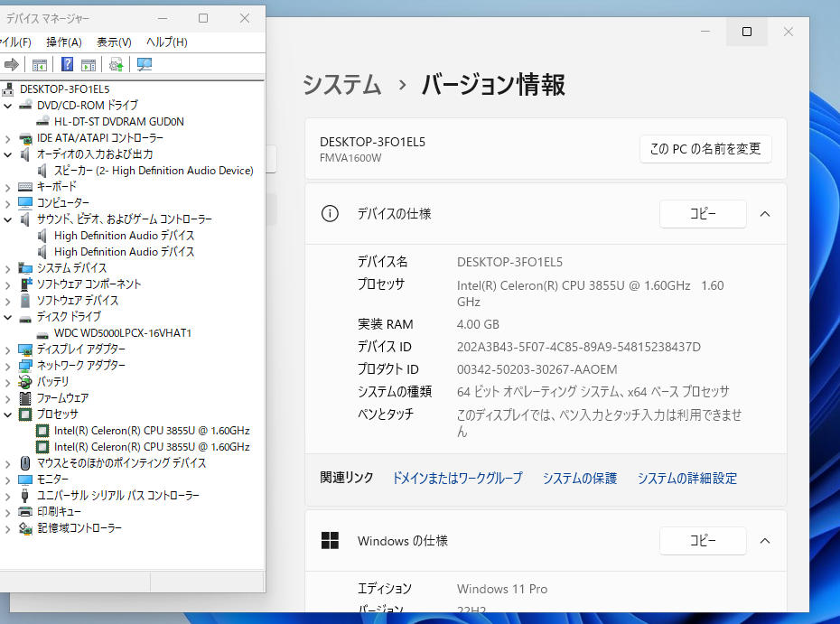The height and width of the screenshot is (624, 840).
Task: Click コピー button for Windows の仕様
Action: [703, 540]
